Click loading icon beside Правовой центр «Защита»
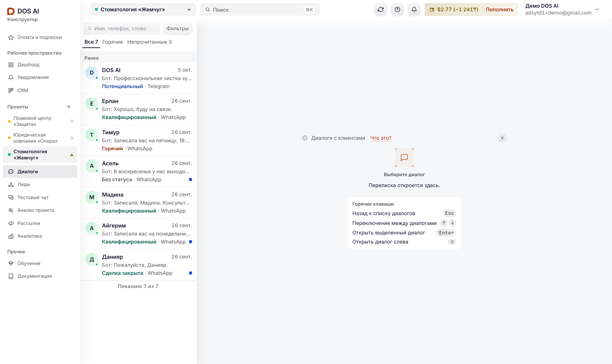 click(72, 121)
